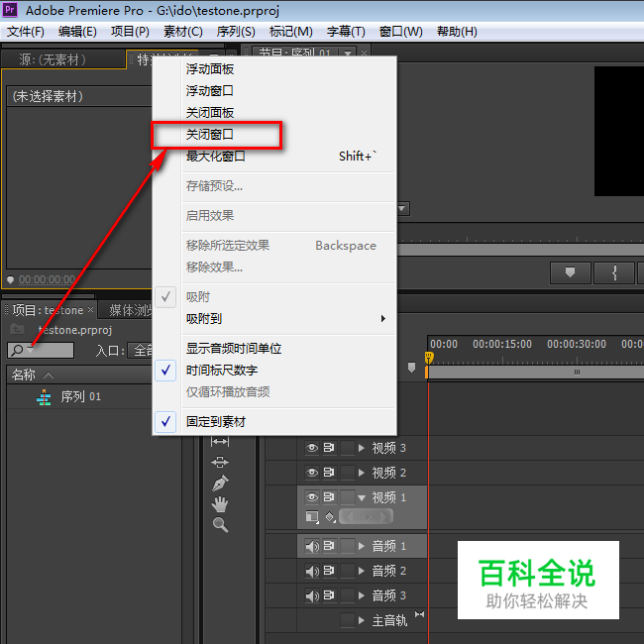
Task: Choose 关闭面板 from the context menu
Action: [x=274, y=113]
